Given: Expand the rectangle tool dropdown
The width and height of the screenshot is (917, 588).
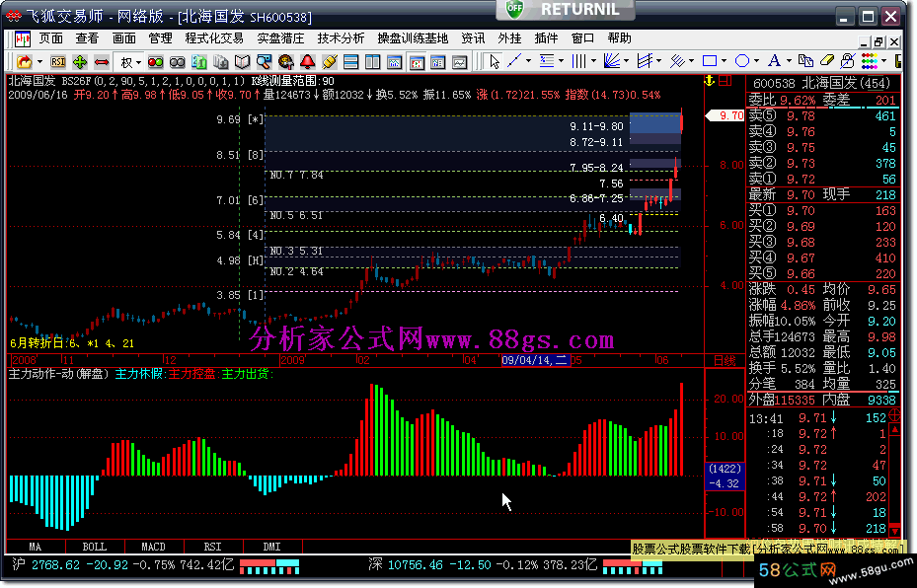Looking at the screenshot, I should point(724,61).
